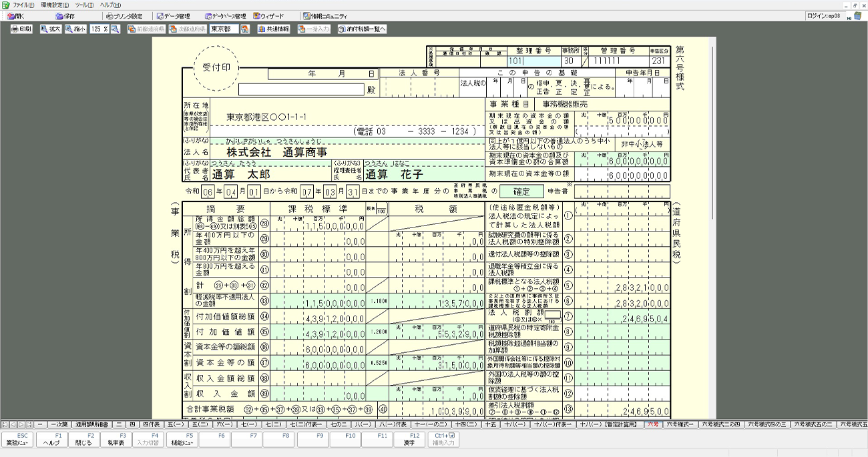The image size is (868, 457).
Task: Click the 情報コミュニティ toolbar icon
Action: tap(325, 16)
